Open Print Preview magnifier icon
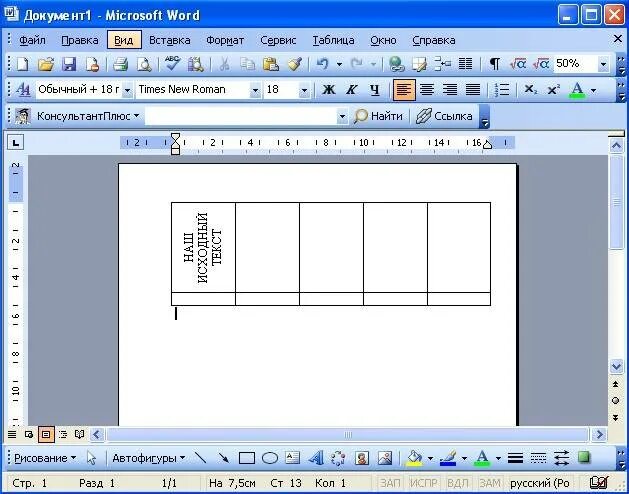Viewport: 629px width, 494px height. (x=144, y=64)
